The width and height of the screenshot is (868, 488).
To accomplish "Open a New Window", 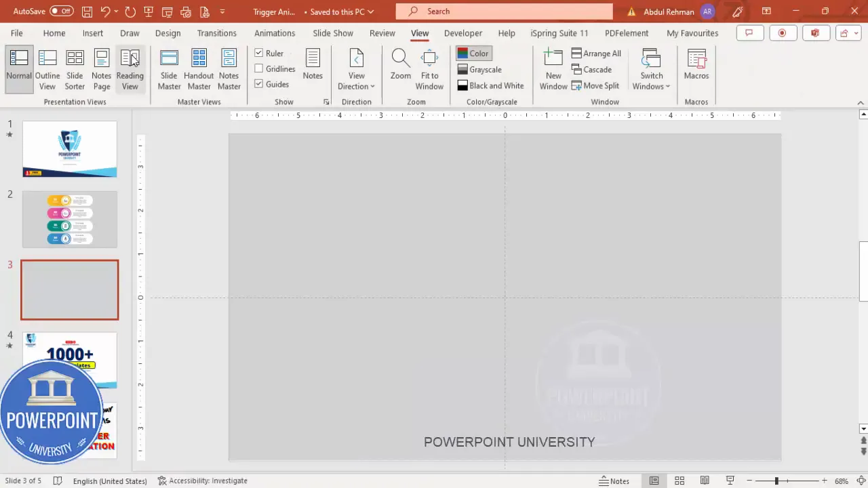I will click(x=553, y=70).
